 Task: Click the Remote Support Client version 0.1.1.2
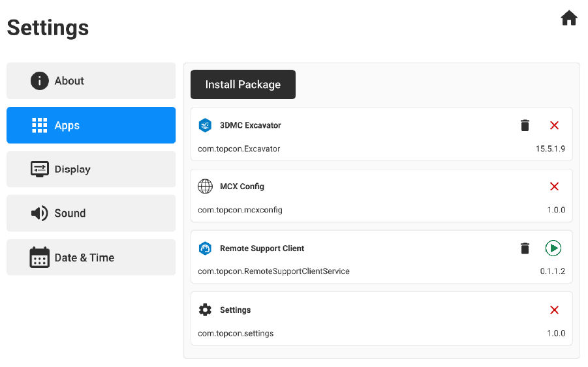click(552, 271)
